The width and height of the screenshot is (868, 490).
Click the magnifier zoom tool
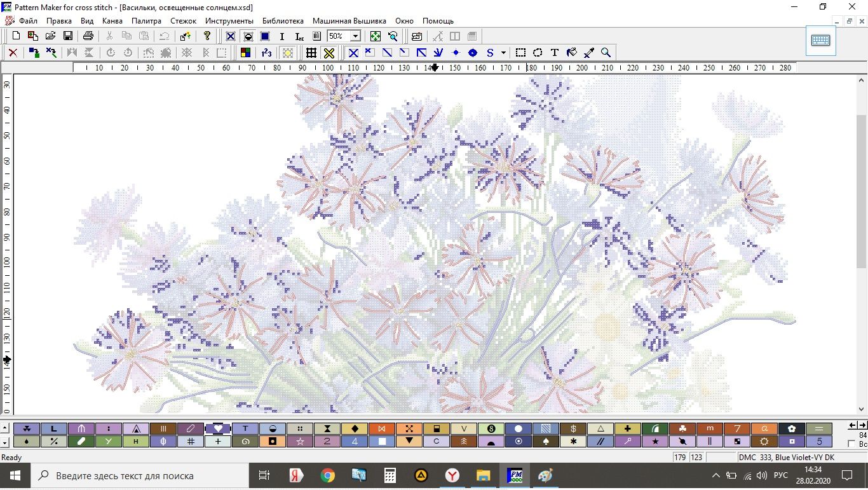606,53
